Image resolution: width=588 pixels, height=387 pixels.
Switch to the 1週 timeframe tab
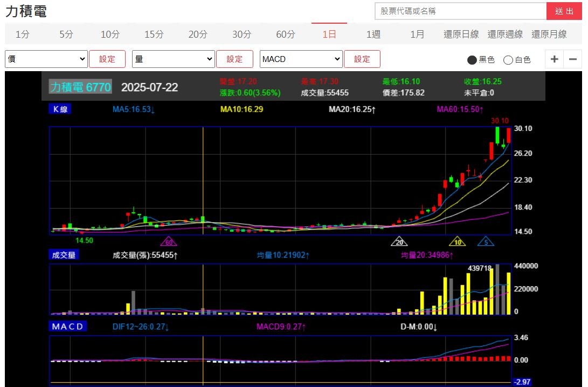tap(373, 34)
